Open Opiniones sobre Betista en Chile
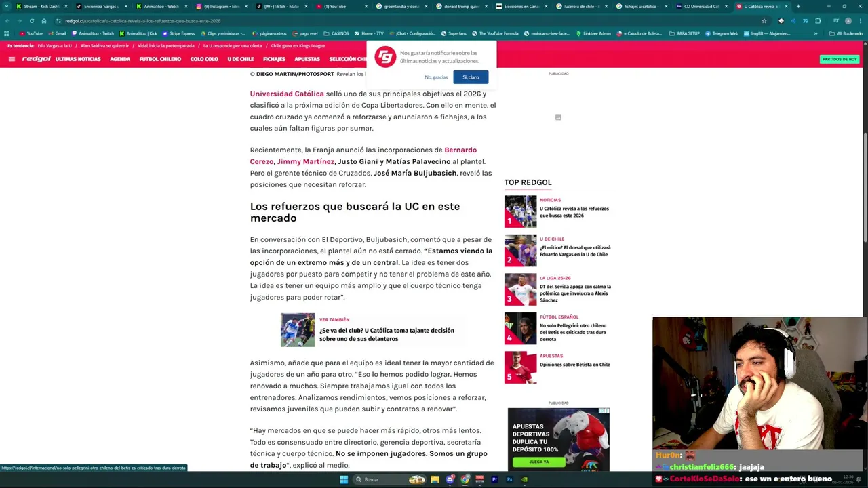The height and width of the screenshot is (488, 868). (x=575, y=365)
